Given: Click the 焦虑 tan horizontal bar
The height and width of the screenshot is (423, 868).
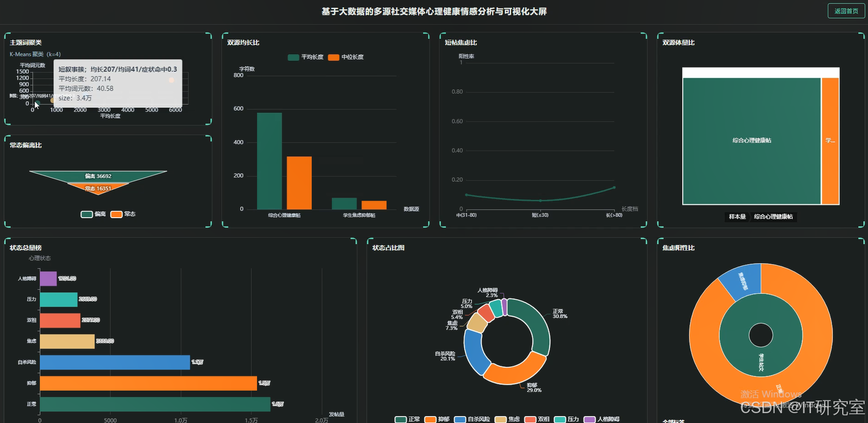Looking at the screenshot, I should pos(67,341).
